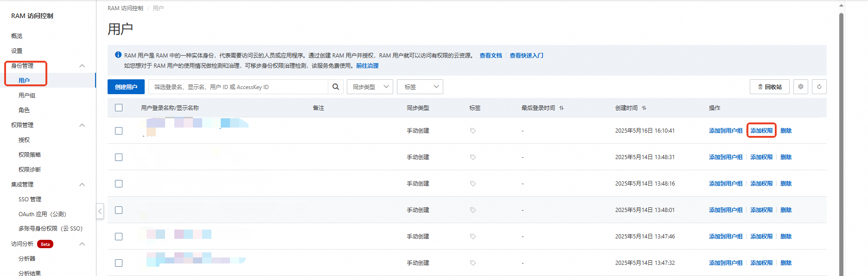868x276 pixels.
Task: Check the row created 13:48:16
Action: [119, 184]
